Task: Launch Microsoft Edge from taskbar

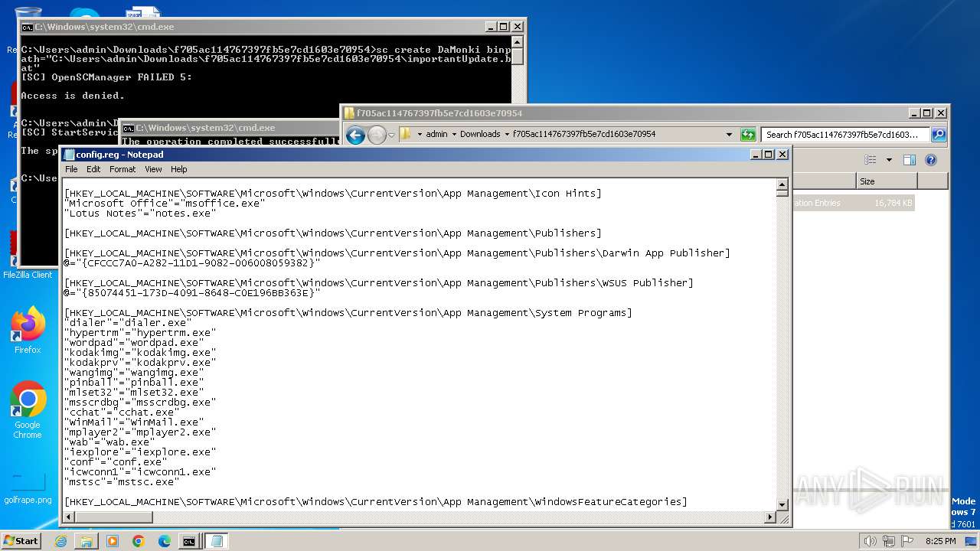Action: [164, 541]
